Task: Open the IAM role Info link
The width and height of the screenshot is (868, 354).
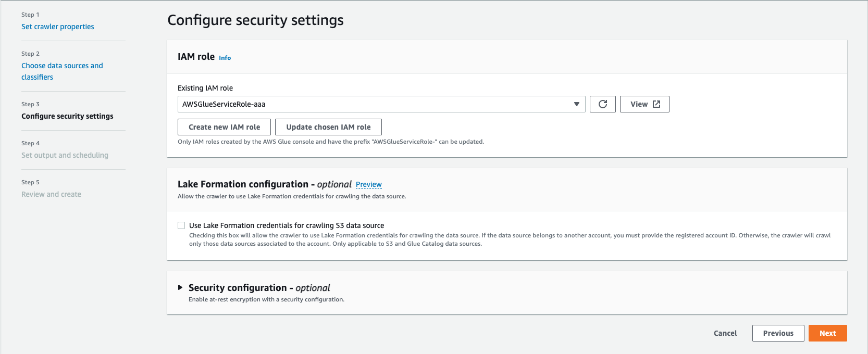Action: coord(225,58)
